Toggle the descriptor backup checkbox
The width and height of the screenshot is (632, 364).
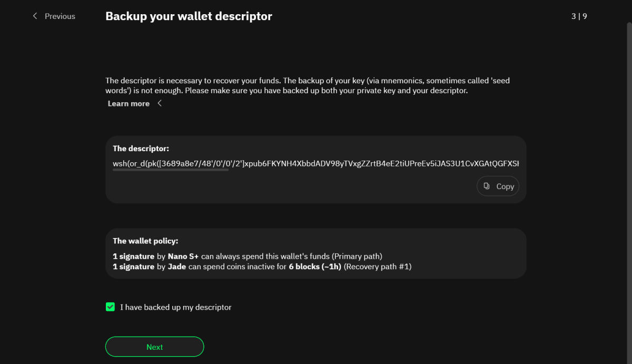110,307
